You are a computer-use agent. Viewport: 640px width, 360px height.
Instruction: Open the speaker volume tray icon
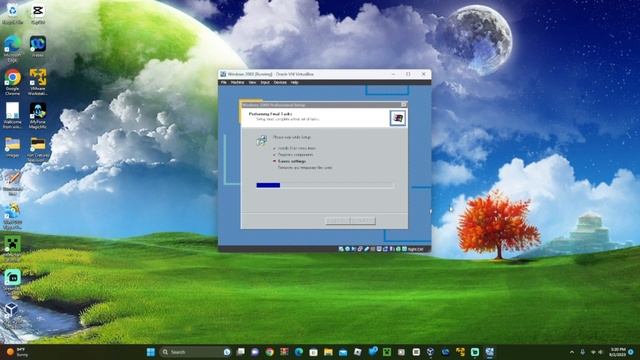pos(600,352)
